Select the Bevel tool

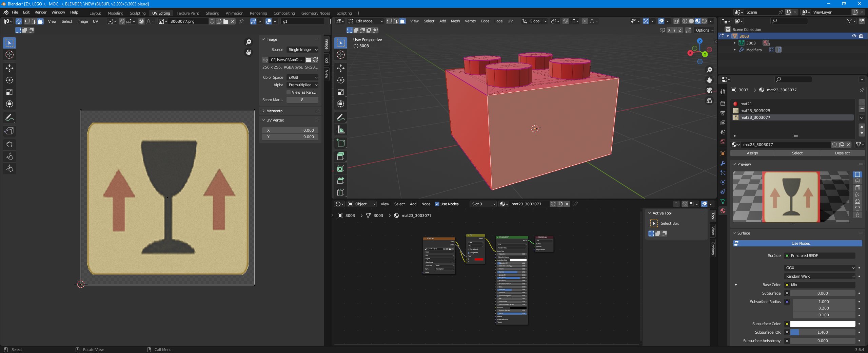pyautogui.click(x=341, y=180)
